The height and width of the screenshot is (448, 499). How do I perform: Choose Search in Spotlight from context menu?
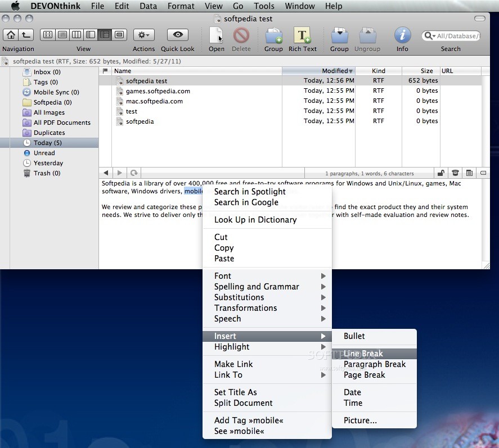pos(267,192)
